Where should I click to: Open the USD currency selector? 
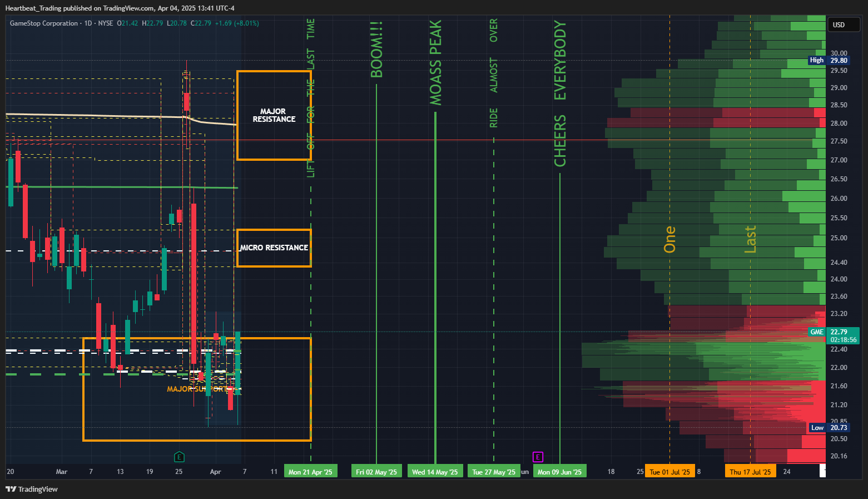pos(844,24)
